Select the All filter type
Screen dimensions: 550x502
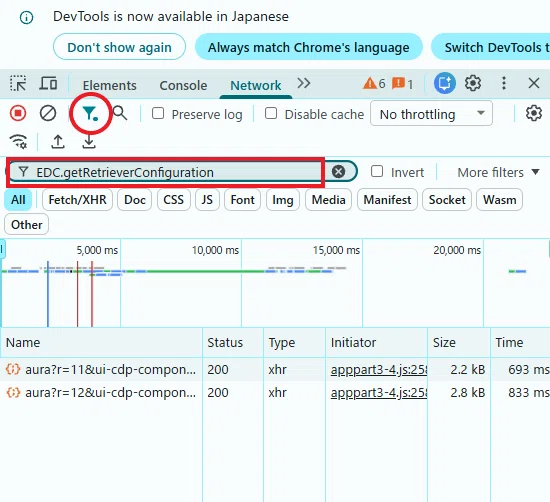[x=18, y=200]
